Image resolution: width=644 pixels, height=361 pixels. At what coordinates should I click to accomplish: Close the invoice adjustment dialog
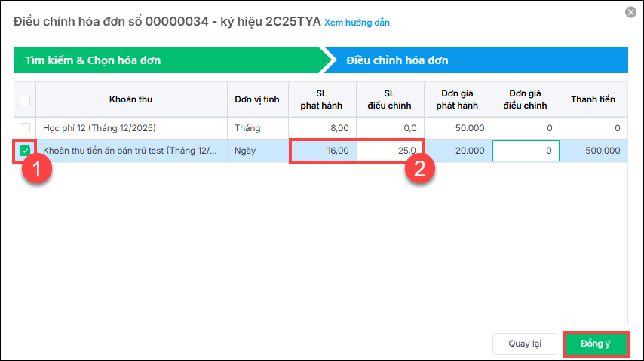(630, 12)
